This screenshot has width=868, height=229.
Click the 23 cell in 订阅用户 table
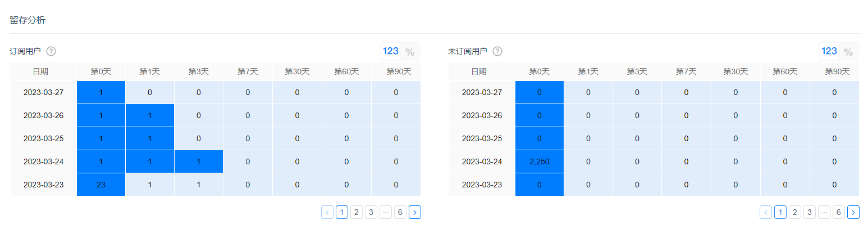pos(100,185)
